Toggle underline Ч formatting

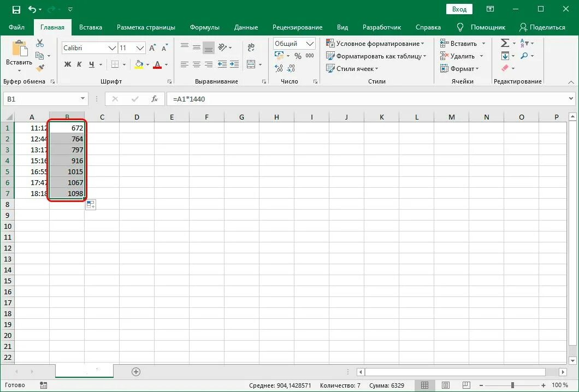pos(91,64)
